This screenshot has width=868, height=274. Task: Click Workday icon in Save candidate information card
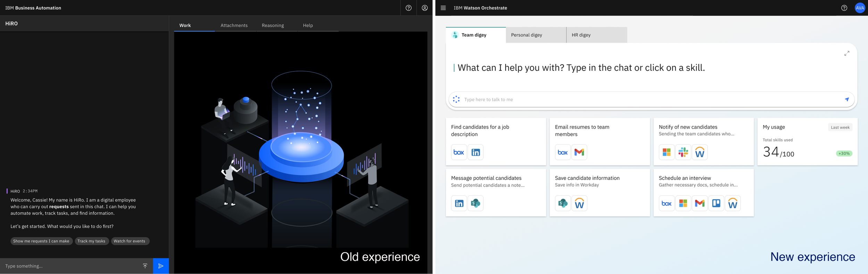tap(579, 203)
